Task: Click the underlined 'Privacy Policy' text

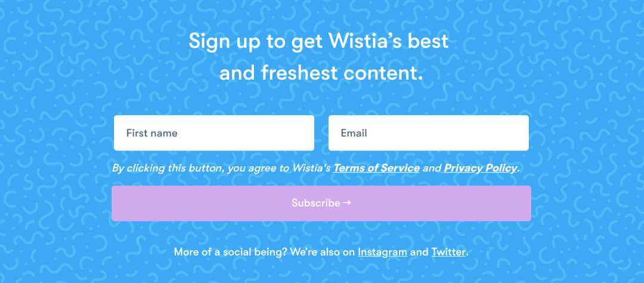Action: [x=480, y=168]
